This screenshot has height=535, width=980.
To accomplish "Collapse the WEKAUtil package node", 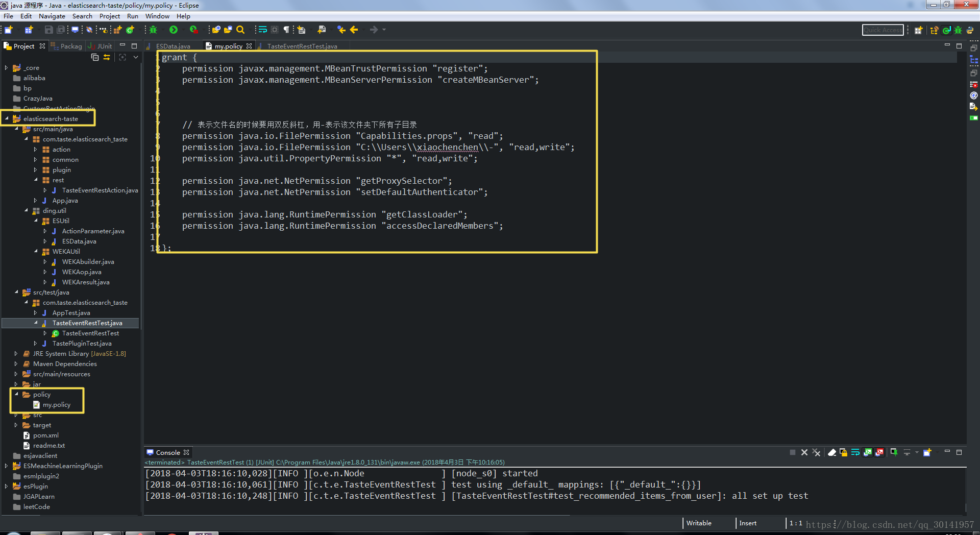I will [x=35, y=251].
